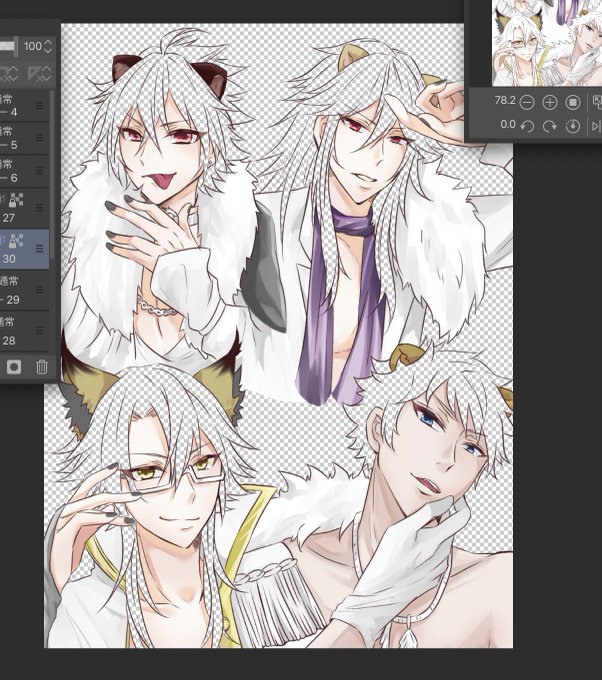Click the opacity stepper arrows beside 100
Screen dimensions: 602x680
pos(48,46)
